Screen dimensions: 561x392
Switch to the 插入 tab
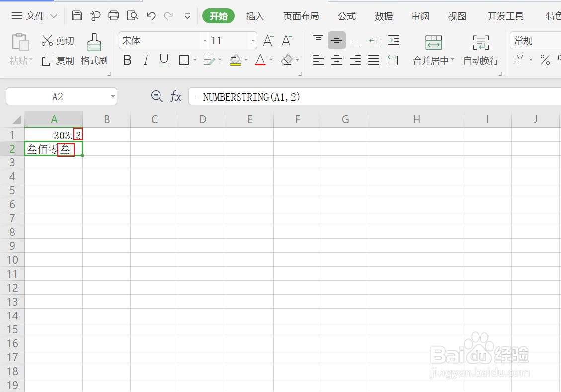[x=255, y=16]
